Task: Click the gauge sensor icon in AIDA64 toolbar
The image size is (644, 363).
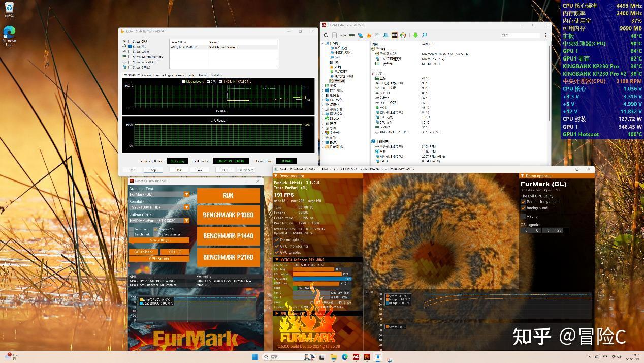Action: click(403, 35)
